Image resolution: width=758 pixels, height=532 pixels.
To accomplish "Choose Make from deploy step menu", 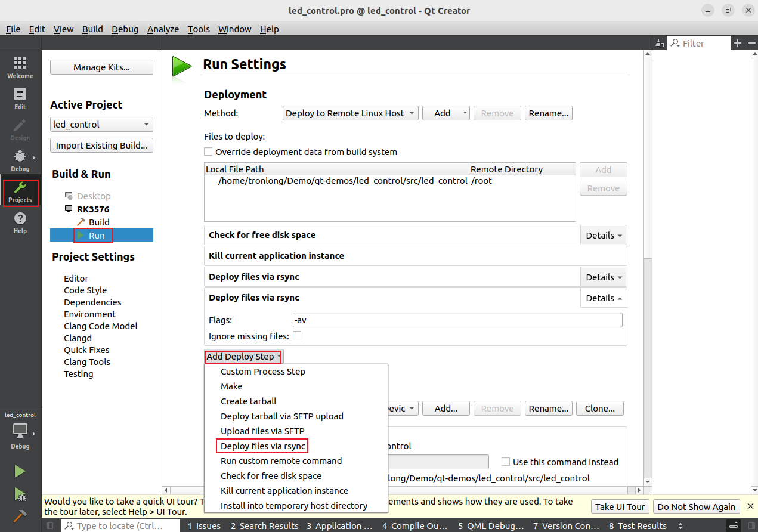I will 296,386.
